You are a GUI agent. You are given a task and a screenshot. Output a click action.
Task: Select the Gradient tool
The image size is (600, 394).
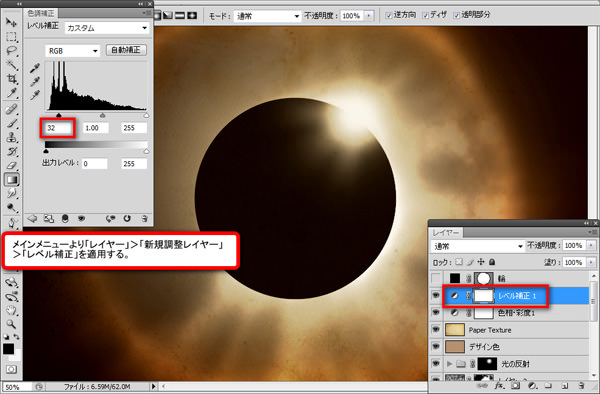[11, 179]
